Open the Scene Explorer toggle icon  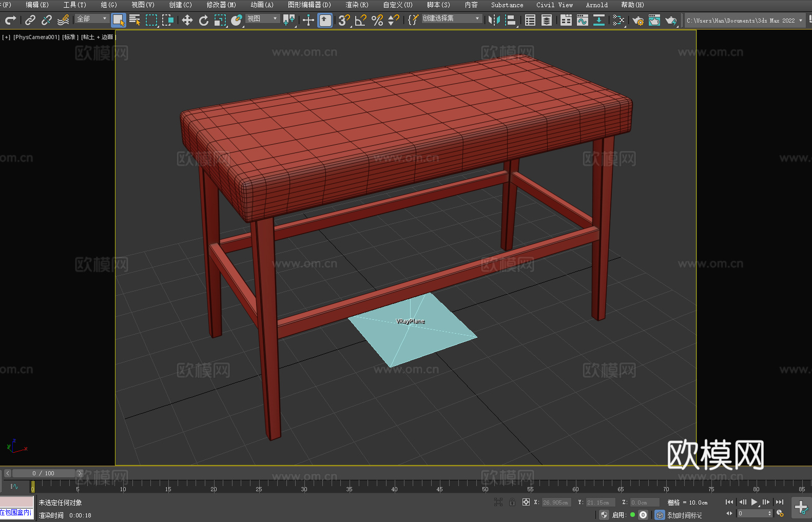(x=530, y=20)
